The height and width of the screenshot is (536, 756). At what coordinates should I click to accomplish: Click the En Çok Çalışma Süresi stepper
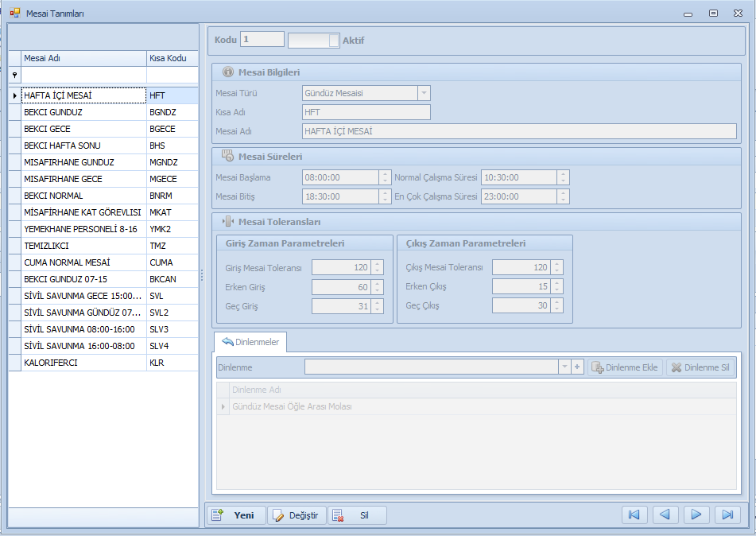click(563, 196)
